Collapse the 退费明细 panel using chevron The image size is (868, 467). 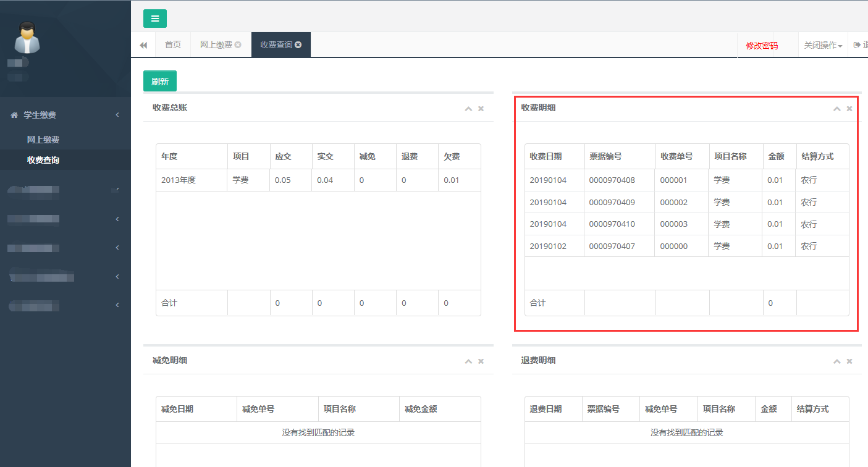(x=837, y=361)
